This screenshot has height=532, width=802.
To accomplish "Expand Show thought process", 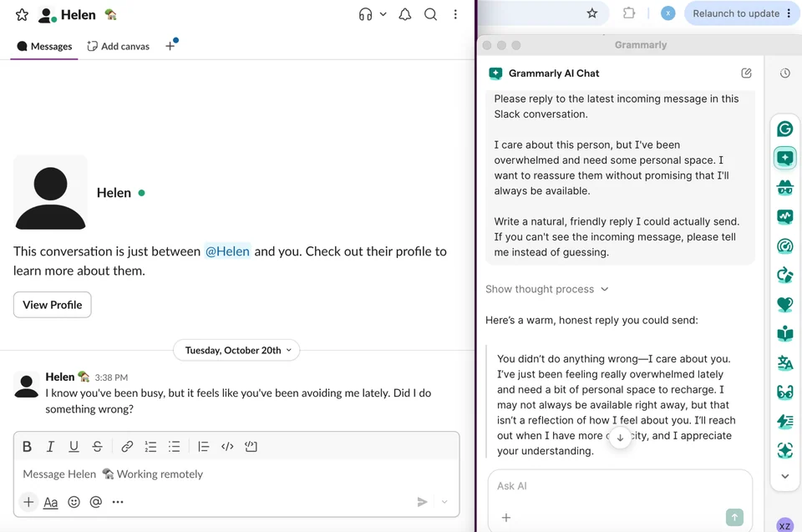I will tap(546, 289).
